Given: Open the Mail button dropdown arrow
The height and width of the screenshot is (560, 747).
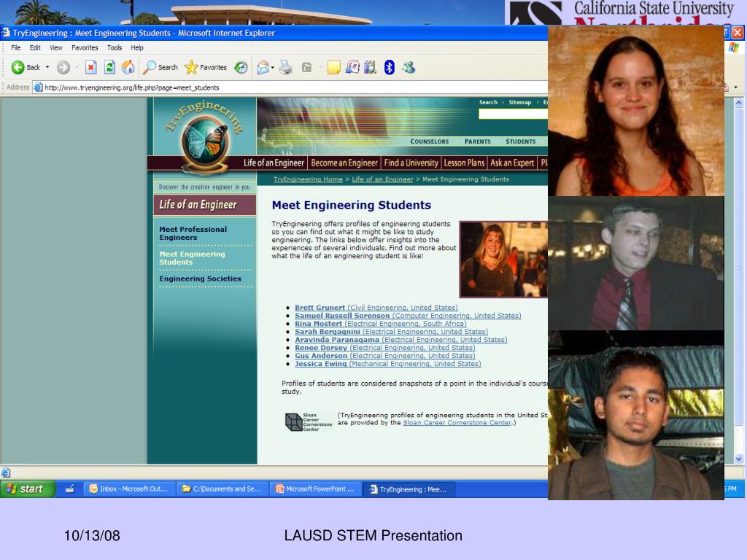Looking at the screenshot, I should tap(273, 68).
